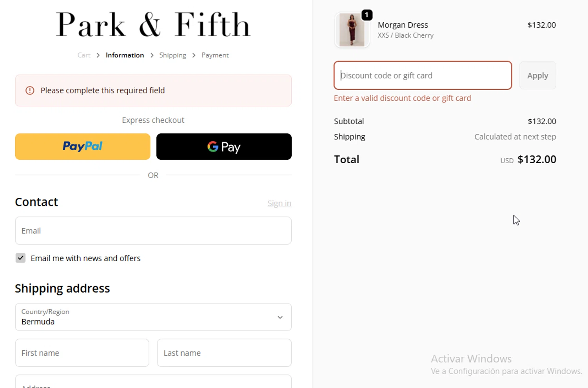Click the Subtotal label
This screenshot has height=388, width=588.
pyautogui.click(x=349, y=121)
